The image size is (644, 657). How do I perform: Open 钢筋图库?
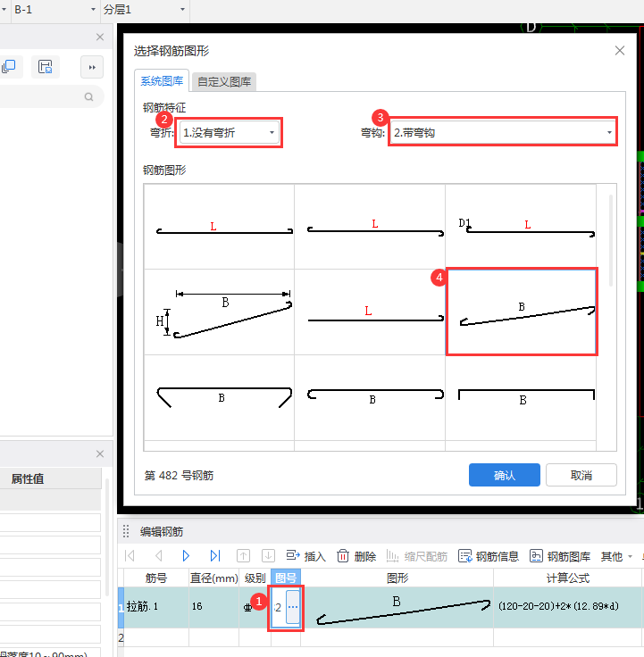pyautogui.click(x=560, y=556)
